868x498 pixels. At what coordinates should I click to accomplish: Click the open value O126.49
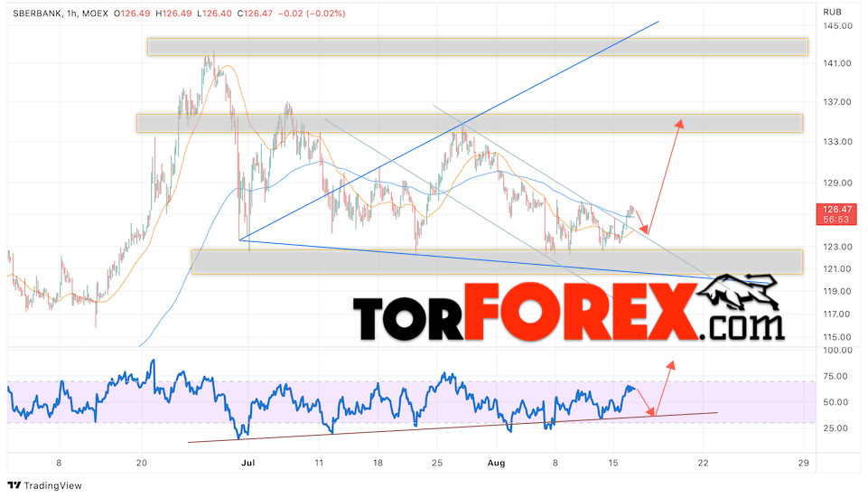[x=132, y=14]
